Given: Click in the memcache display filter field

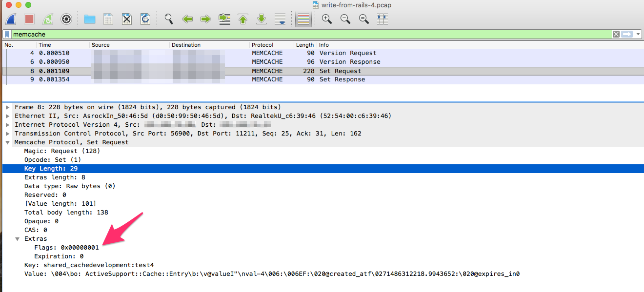Looking at the screenshot, I should click(293, 34).
